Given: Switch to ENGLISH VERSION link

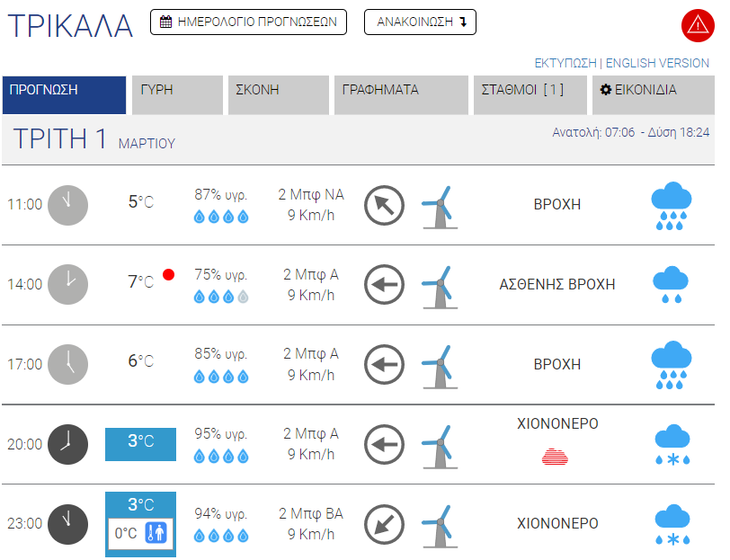Looking at the screenshot, I should coord(657,63).
